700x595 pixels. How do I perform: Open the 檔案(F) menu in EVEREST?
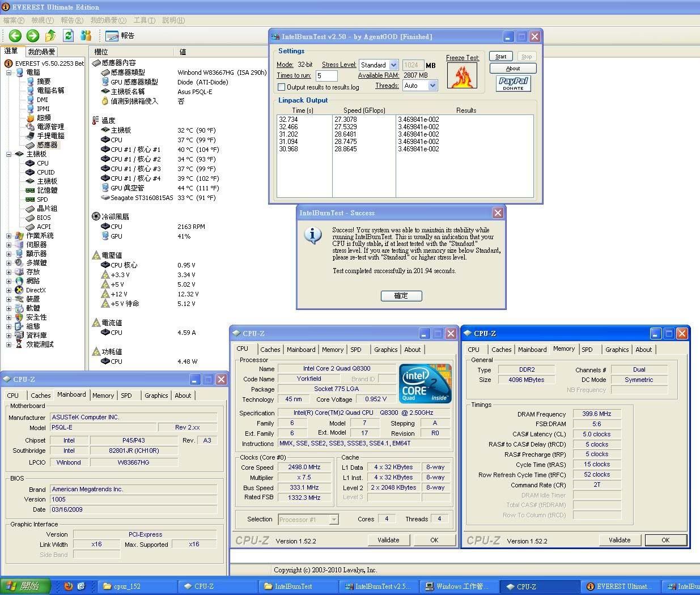coord(14,20)
